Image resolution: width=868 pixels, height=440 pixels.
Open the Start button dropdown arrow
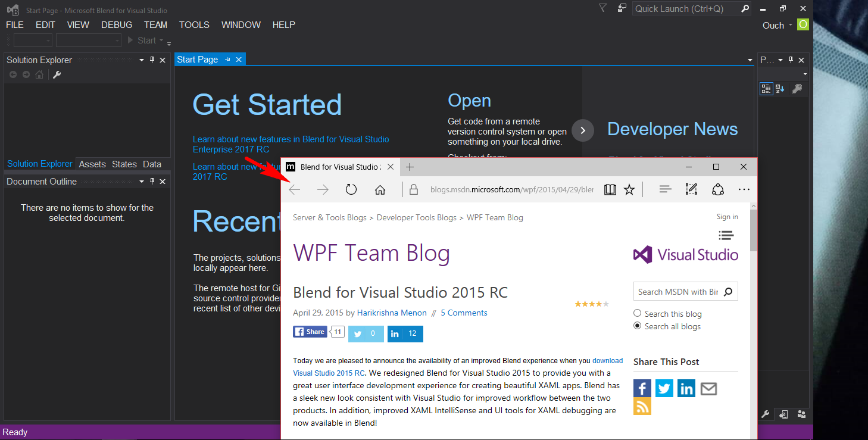(161, 40)
